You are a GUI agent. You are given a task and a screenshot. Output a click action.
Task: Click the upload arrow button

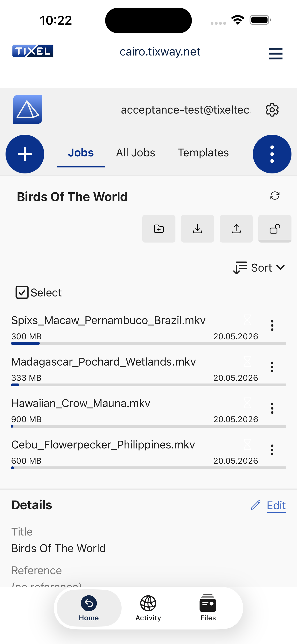point(236,229)
